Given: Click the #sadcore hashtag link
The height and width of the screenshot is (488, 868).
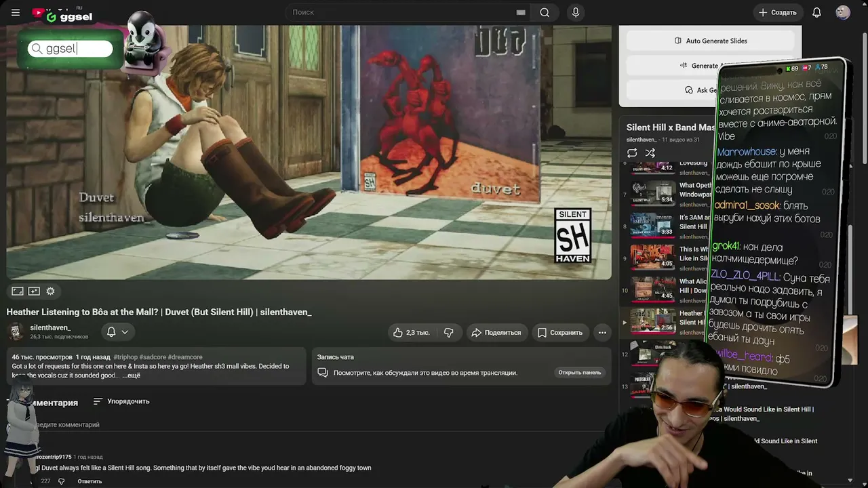Looking at the screenshot, I should pos(153,357).
